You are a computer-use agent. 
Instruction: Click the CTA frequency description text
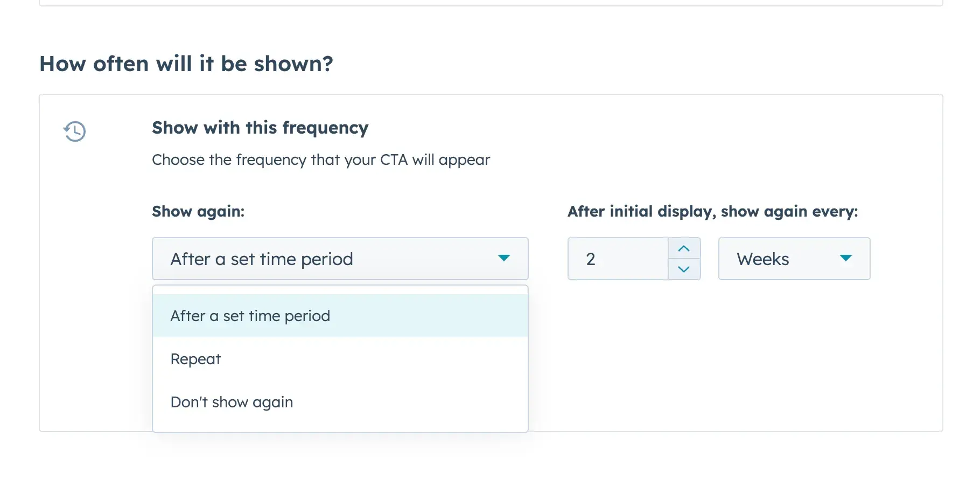click(x=321, y=159)
